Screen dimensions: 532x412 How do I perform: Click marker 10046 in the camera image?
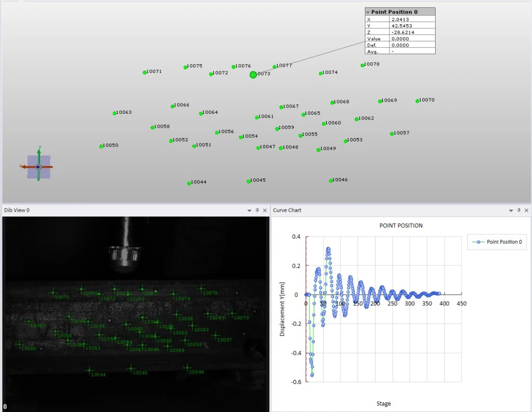[188, 367]
